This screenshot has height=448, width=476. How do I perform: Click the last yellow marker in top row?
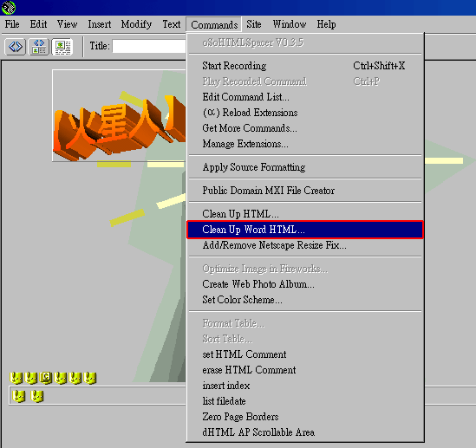90,378
